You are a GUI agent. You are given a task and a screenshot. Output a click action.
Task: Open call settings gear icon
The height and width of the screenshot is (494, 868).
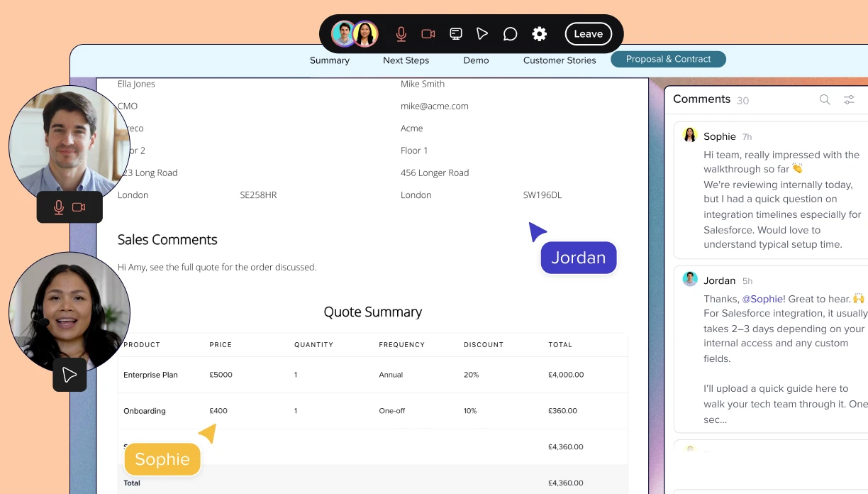pyautogui.click(x=540, y=33)
